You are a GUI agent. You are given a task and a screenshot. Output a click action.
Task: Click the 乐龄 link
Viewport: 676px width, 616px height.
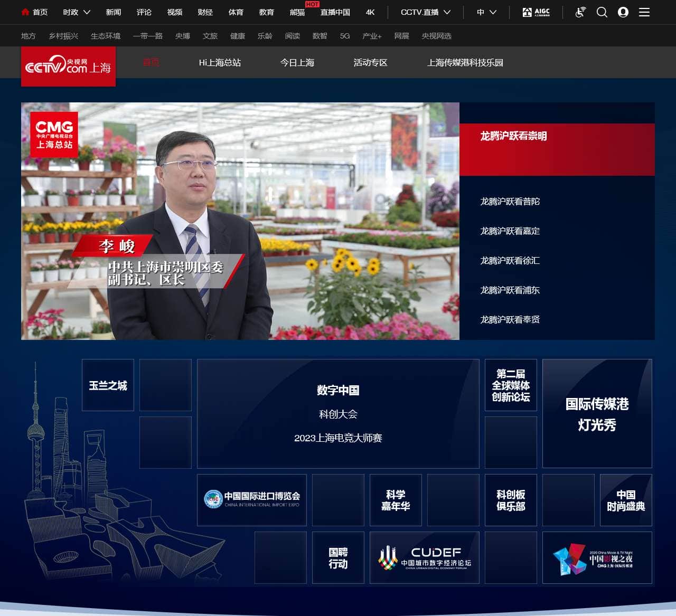click(265, 36)
